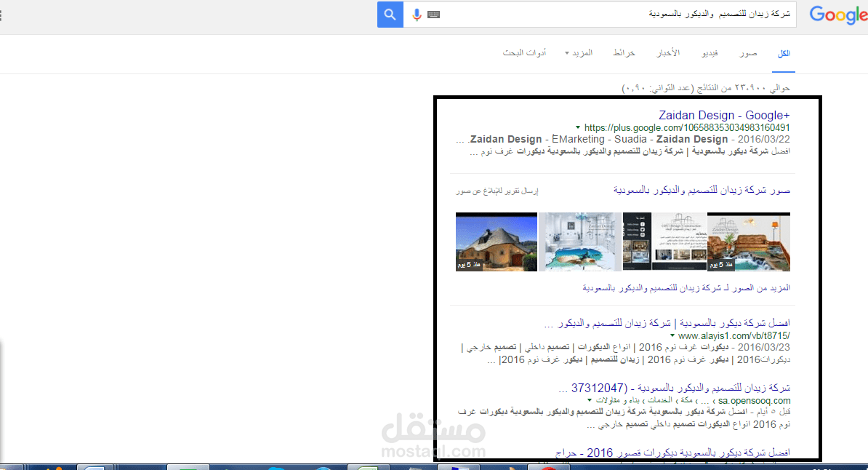Click the Google logo
Image resolution: width=868 pixels, height=470 pixels.
click(838, 15)
